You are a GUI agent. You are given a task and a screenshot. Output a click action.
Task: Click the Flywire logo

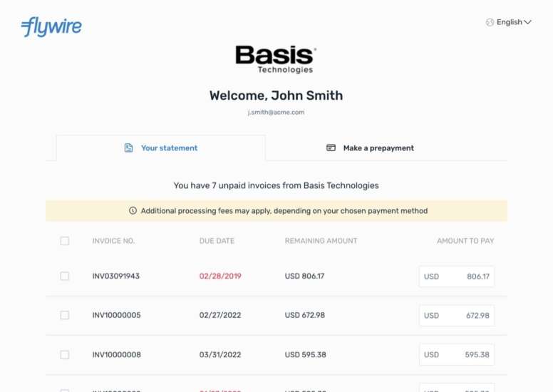click(x=51, y=27)
